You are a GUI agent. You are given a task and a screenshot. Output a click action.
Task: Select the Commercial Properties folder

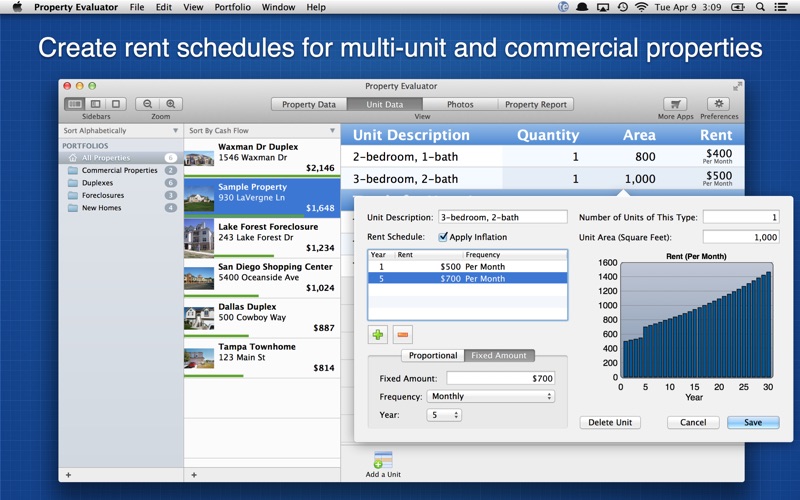point(121,170)
